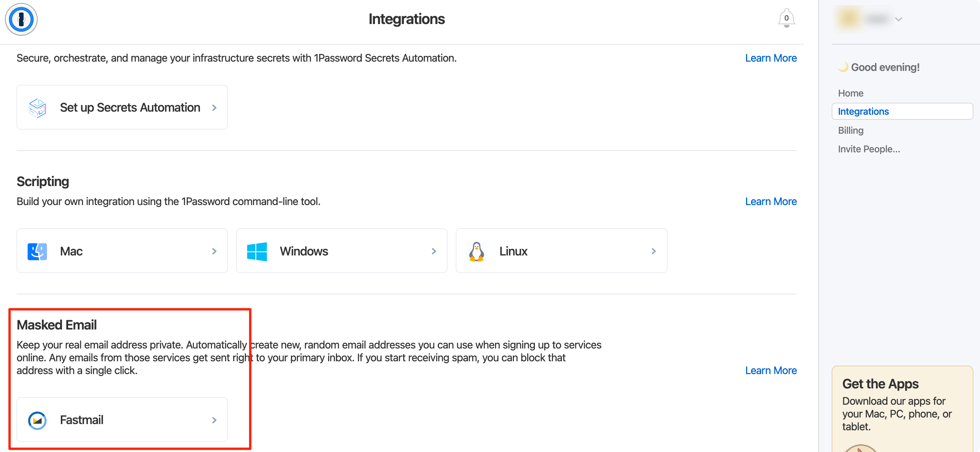
Task: Open Learn More for Secrets Automation
Action: pyautogui.click(x=771, y=58)
